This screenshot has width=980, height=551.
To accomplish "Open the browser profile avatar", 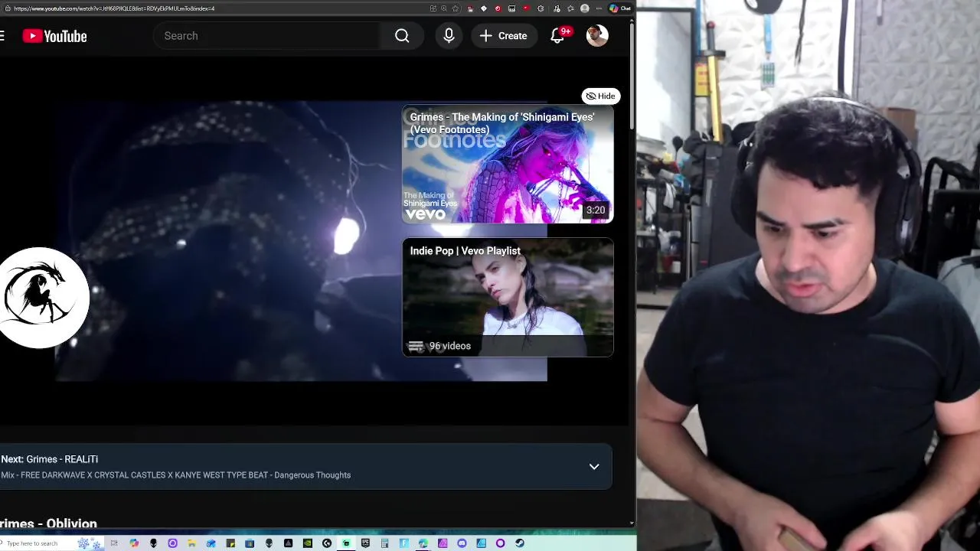I will coord(584,8).
